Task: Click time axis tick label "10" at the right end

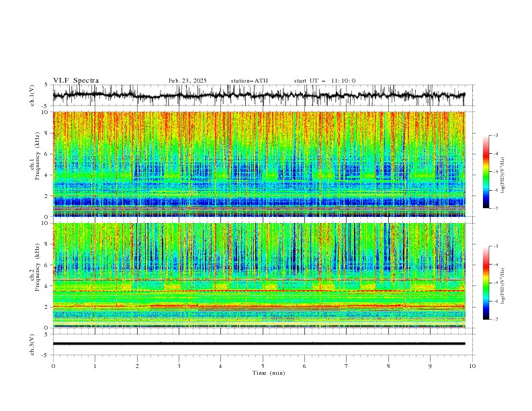Action: coord(472,366)
